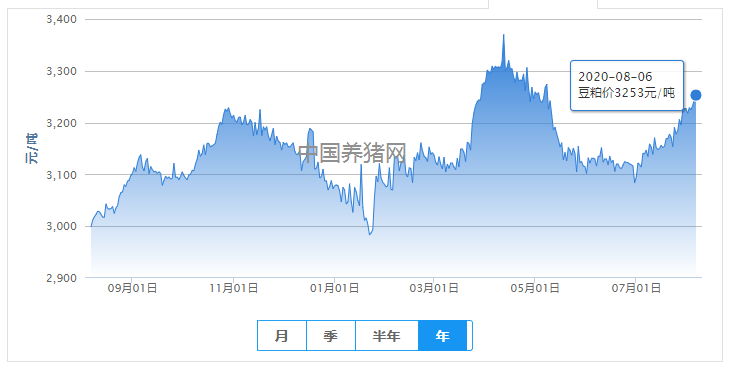The image size is (729, 369).
Task: Click the 11月01日 x-axis label
Action: point(233,288)
